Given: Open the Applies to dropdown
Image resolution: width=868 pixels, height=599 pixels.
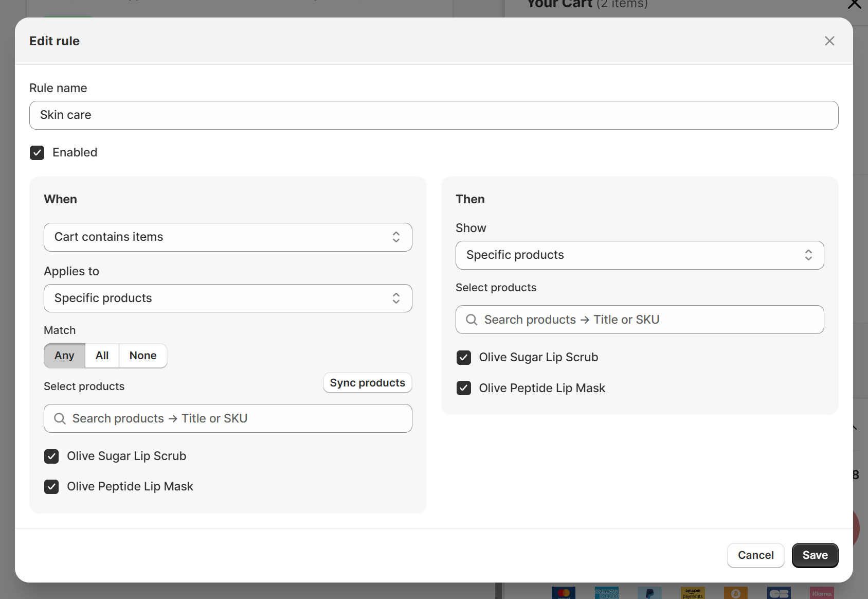Looking at the screenshot, I should pyautogui.click(x=227, y=298).
